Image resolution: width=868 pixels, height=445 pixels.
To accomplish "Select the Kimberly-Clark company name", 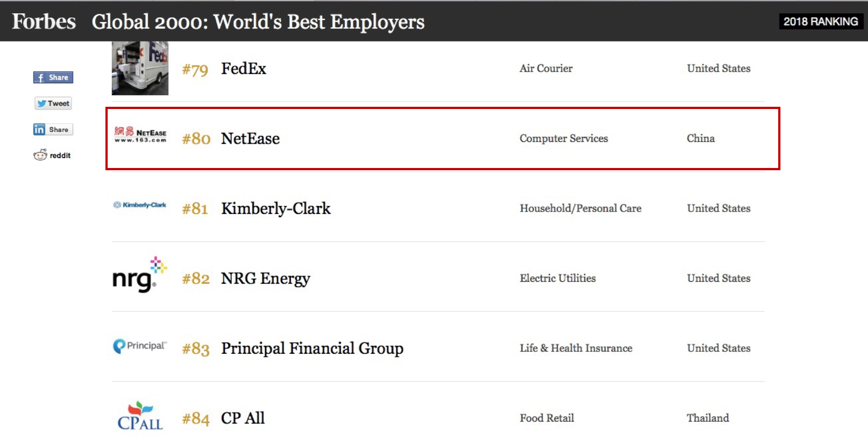I will click(x=276, y=209).
